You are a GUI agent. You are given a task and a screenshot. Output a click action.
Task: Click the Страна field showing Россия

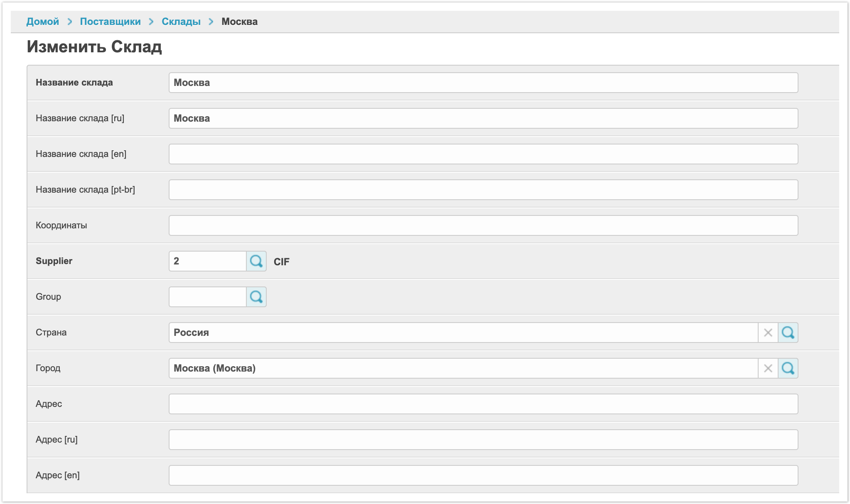[463, 333]
